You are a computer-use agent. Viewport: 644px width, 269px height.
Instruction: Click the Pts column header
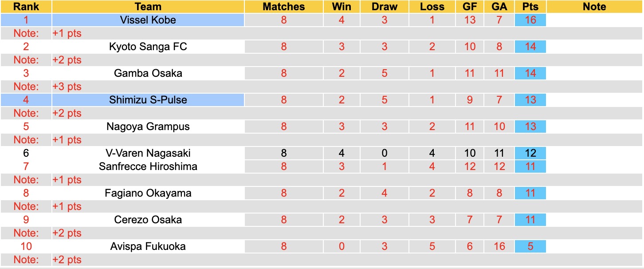pyautogui.click(x=530, y=7)
